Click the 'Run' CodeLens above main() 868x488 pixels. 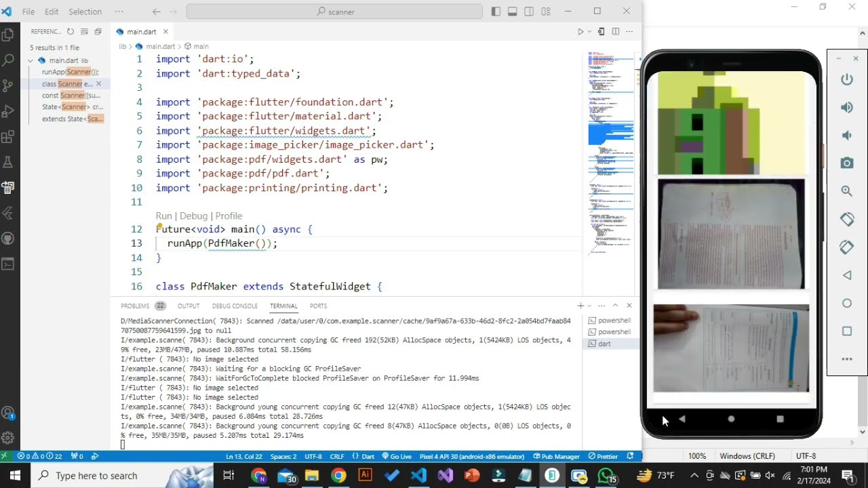163,216
